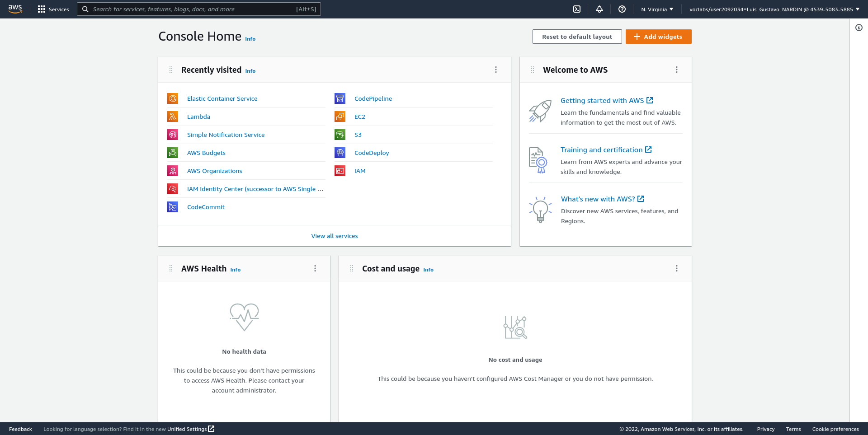Image resolution: width=868 pixels, height=435 pixels.
Task: Click the AWS logo in header
Action: [x=15, y=9]
